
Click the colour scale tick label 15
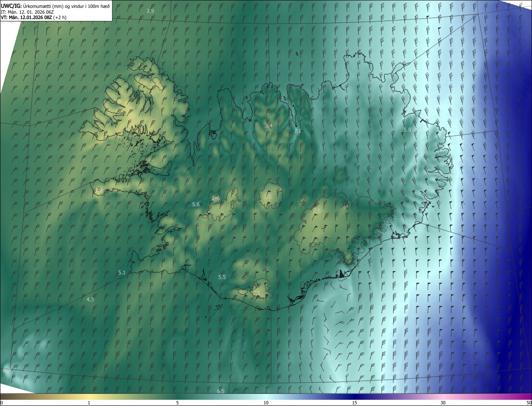click(x=355, y=403)
